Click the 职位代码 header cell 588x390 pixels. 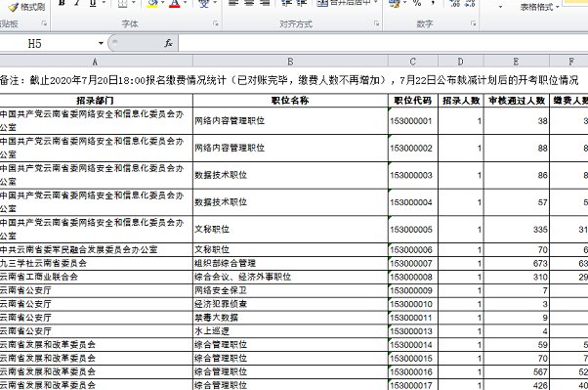pyautogui.click(x=413, y=101)
